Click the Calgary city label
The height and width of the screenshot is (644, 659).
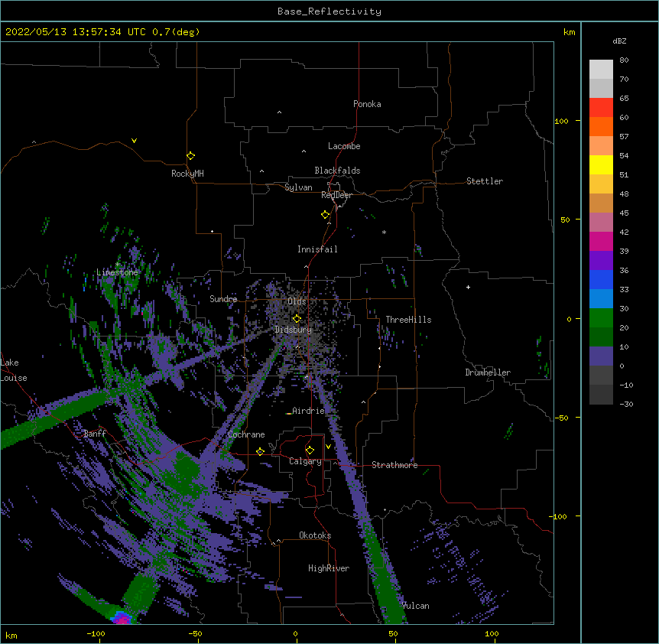tap(305, 461)
